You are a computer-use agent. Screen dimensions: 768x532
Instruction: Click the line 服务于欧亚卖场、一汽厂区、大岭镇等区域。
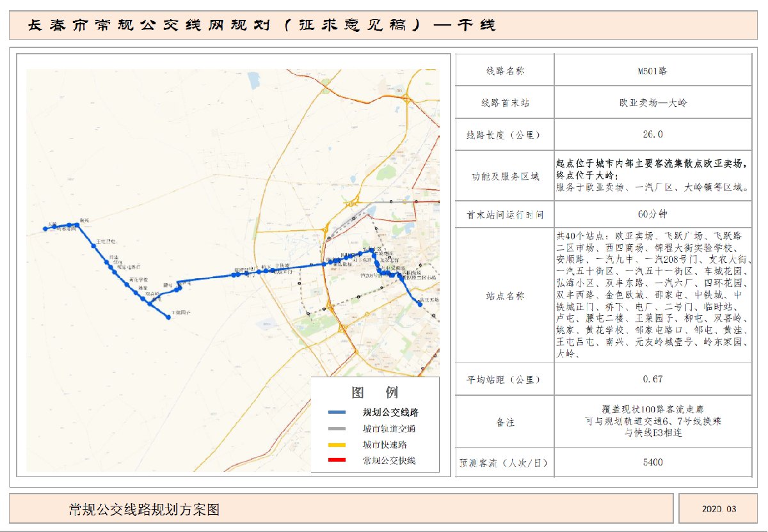point(653,188)
